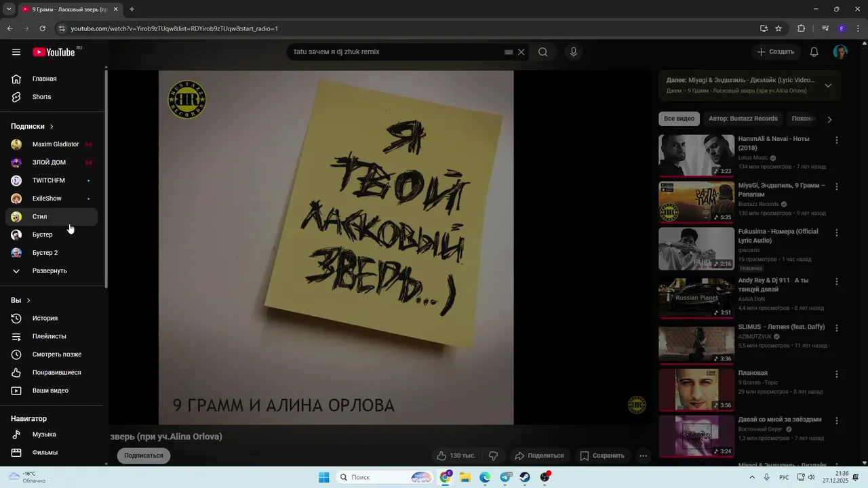Open the Maxim Gladiator channel
Viewport: 868px width, 488px height.
coord(52,144)
